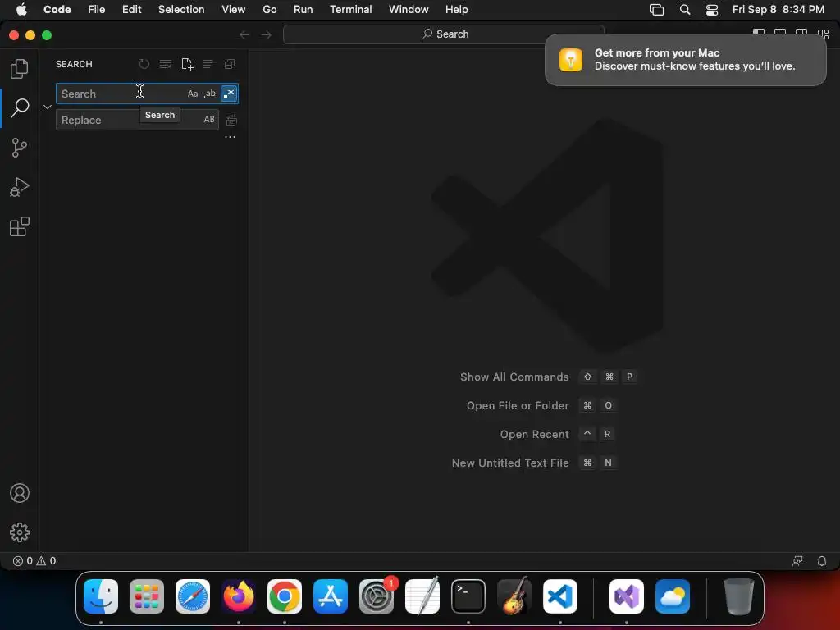840x630 pixels.
Task: Click 'Open Recent' text
Action: coord(534,435)
